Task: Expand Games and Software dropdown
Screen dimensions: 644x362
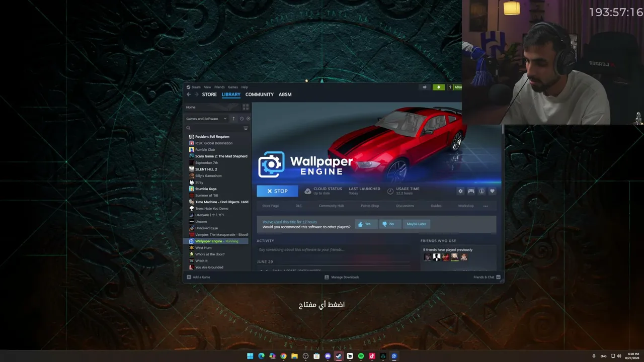Action: pyautogui.click(x=206, y=119)
